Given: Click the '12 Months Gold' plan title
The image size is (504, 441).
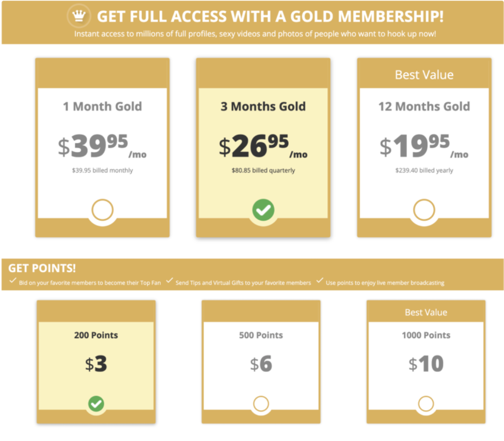Looking at the screenshot, I should click(x=424, y=106).
